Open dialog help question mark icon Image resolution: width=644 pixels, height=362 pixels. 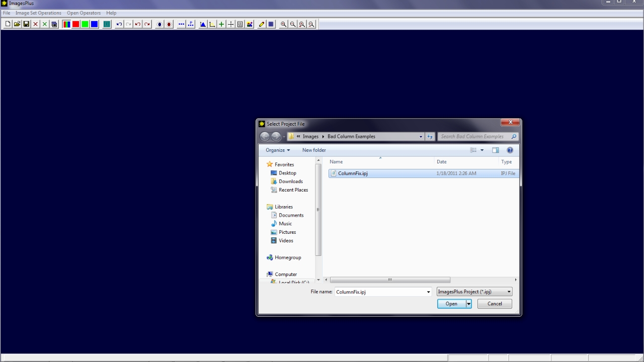pos(510,150)
